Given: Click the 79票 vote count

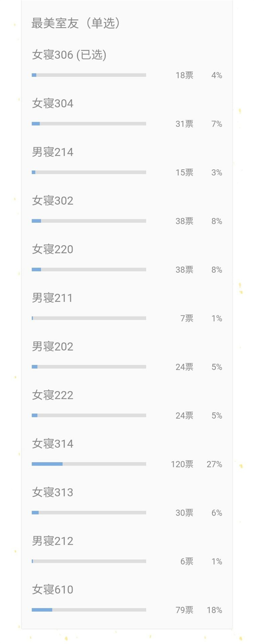Looking at the screenshot, I should click(x=184, y=610).
